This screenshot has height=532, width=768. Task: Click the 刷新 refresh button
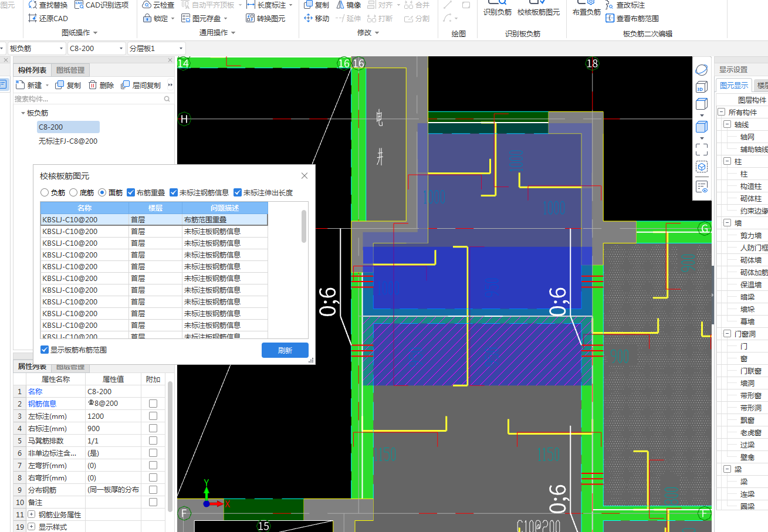click(285, 350)
